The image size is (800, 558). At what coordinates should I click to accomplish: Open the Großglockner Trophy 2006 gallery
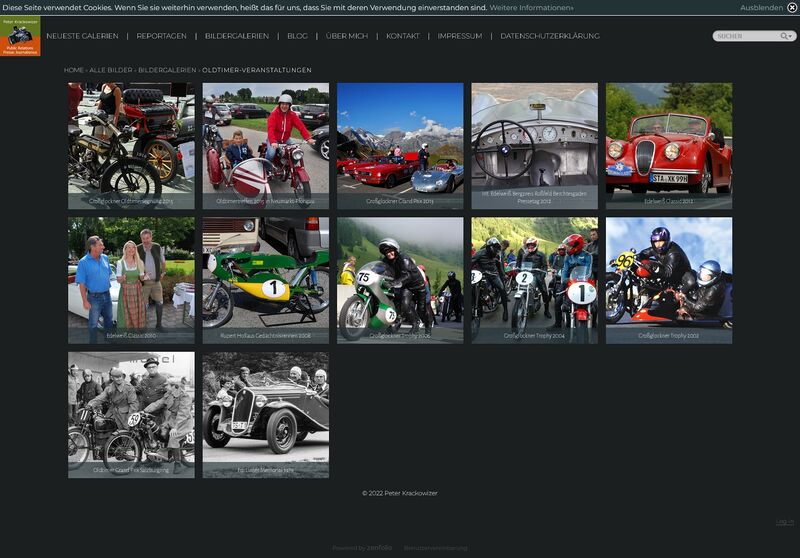tap(400, 280)
